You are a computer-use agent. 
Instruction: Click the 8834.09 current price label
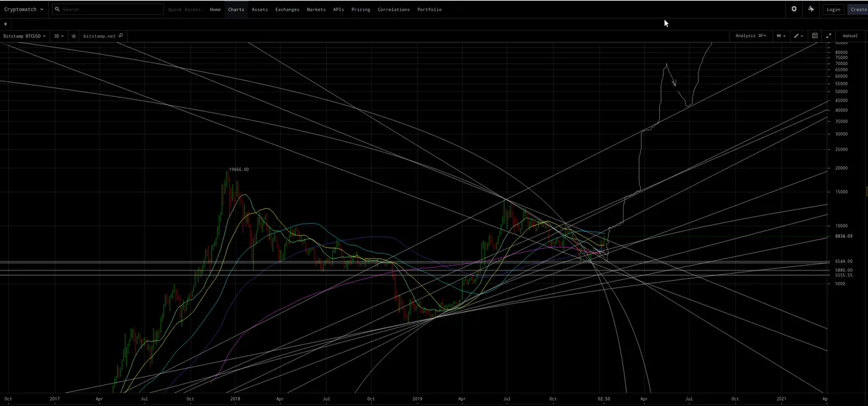point(844,237)
